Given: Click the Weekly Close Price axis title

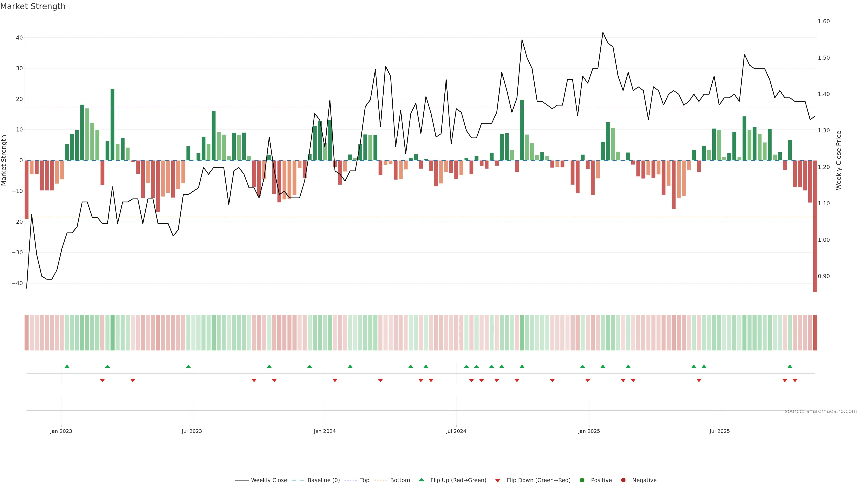Looking at the screenshot, I should tap(839, 160).
